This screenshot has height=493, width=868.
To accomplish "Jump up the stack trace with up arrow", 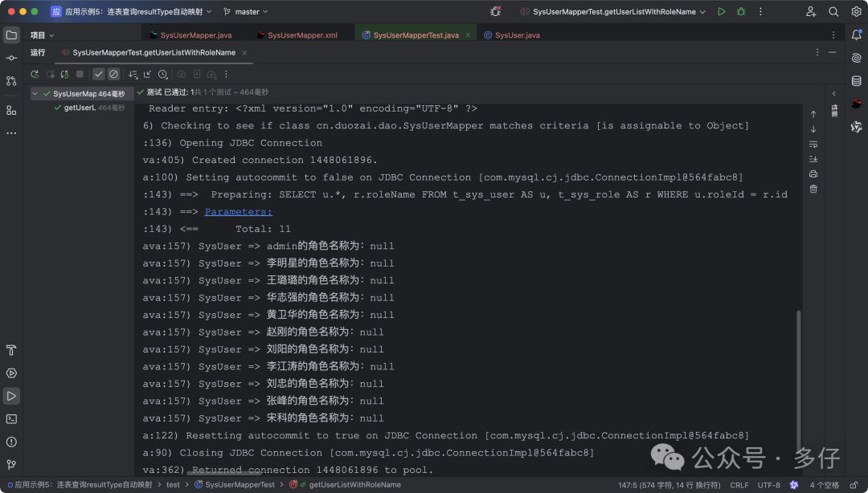I will coord(813,114).
